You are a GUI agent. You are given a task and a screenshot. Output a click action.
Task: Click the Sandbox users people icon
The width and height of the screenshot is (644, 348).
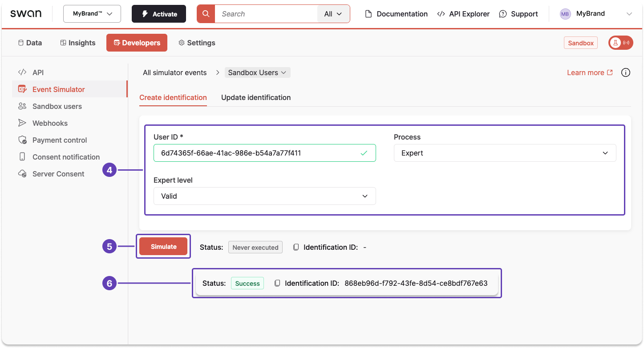tap(22, 106)
